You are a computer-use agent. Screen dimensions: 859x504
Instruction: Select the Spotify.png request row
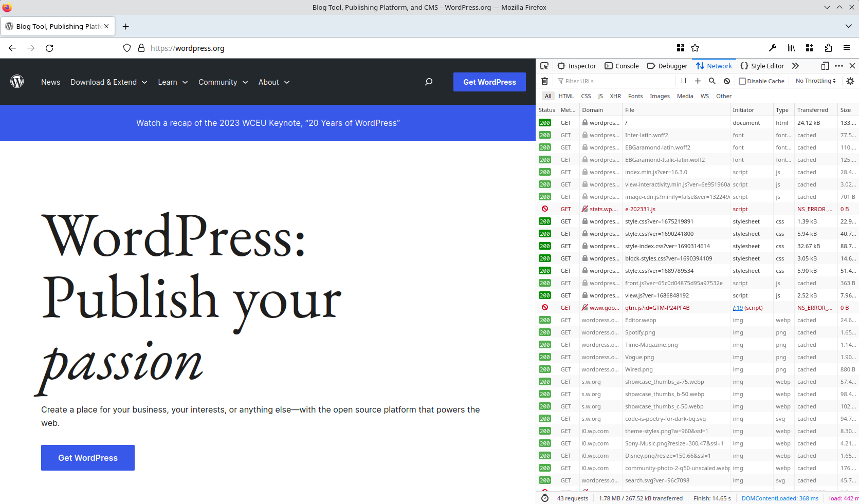coord(698,332)
